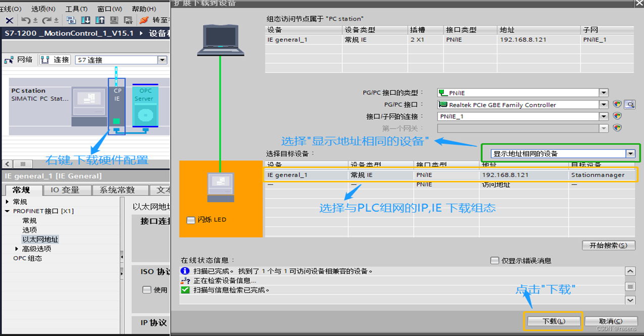The image size is (644, 336).
Task: Click the shield icon beside 第一个网关
Action: [x=617, y=128]
